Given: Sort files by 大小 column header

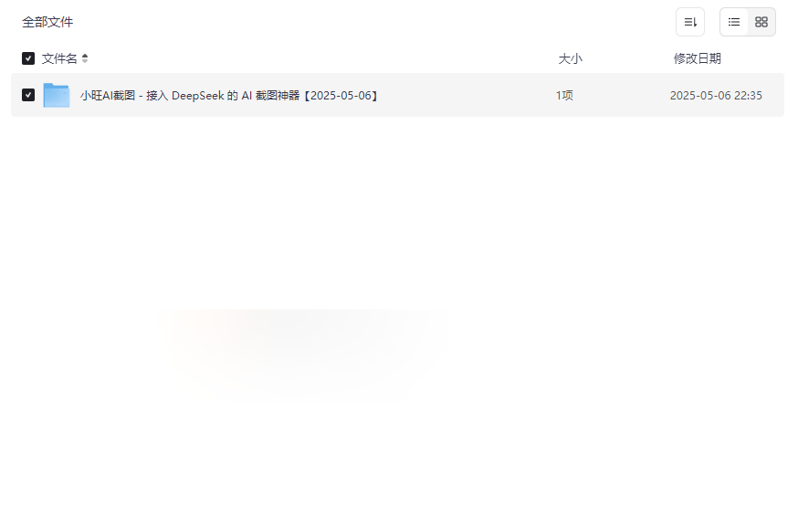Looking at the screenshot, I should 570,58.
